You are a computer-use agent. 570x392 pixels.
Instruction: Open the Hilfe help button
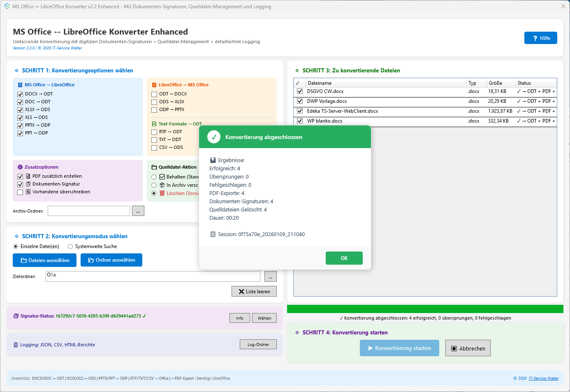[540, 38]
